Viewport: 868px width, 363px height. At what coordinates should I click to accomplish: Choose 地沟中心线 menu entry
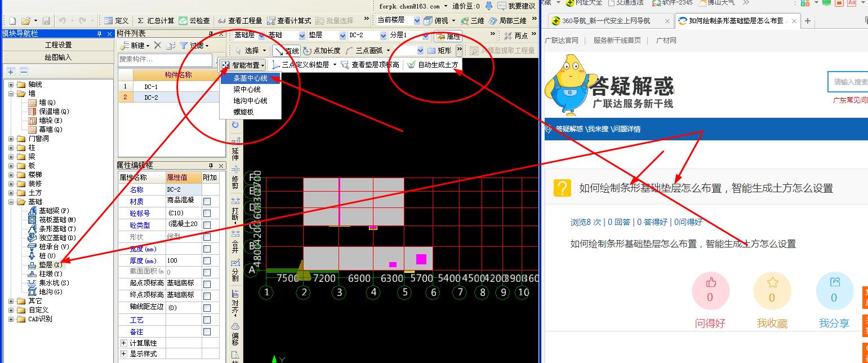tap(250, 101)
